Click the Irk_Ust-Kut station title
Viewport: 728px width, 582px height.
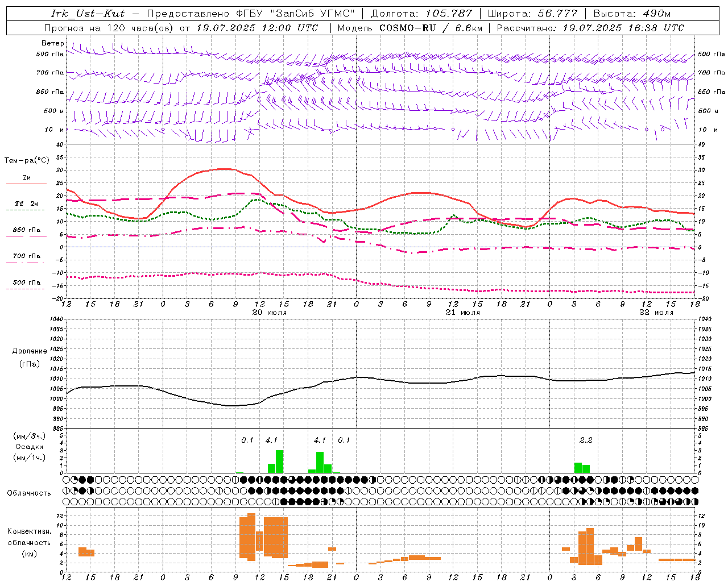[88, 14]
